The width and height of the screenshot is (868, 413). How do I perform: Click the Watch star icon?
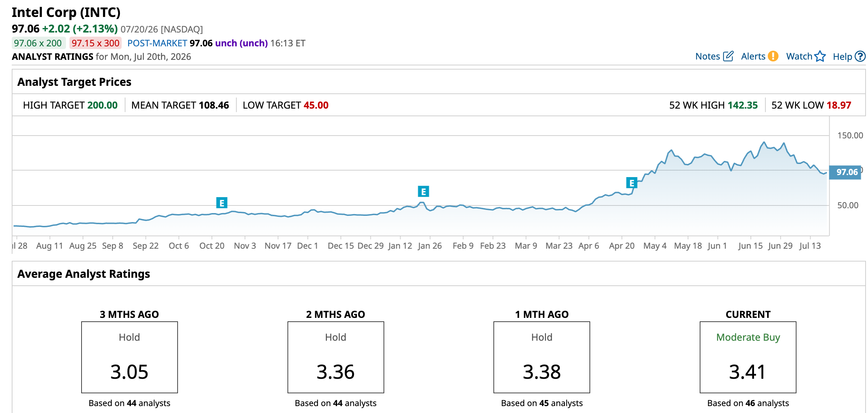820,56
